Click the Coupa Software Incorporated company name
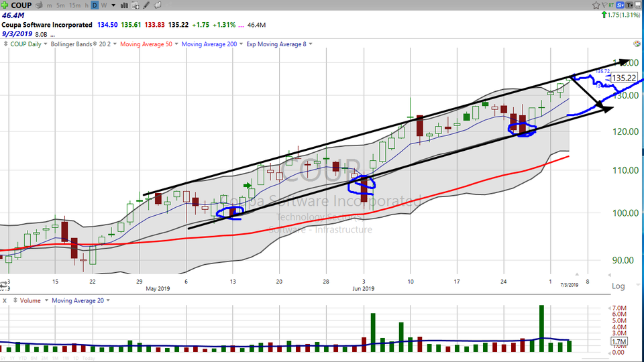Viewport: 644px width, 362px height. [x=47, y=25]
